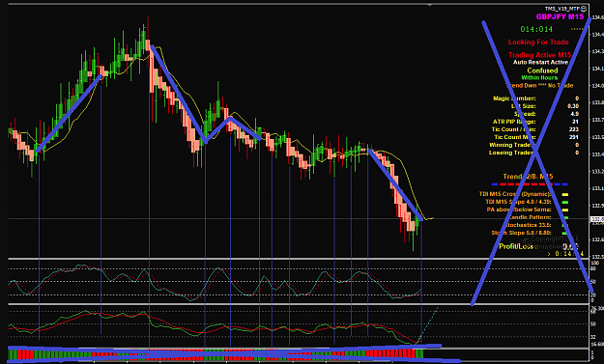Click the Trading Active M15 status line
This screenshot has width=604, height=364.
tap(539, 55)
